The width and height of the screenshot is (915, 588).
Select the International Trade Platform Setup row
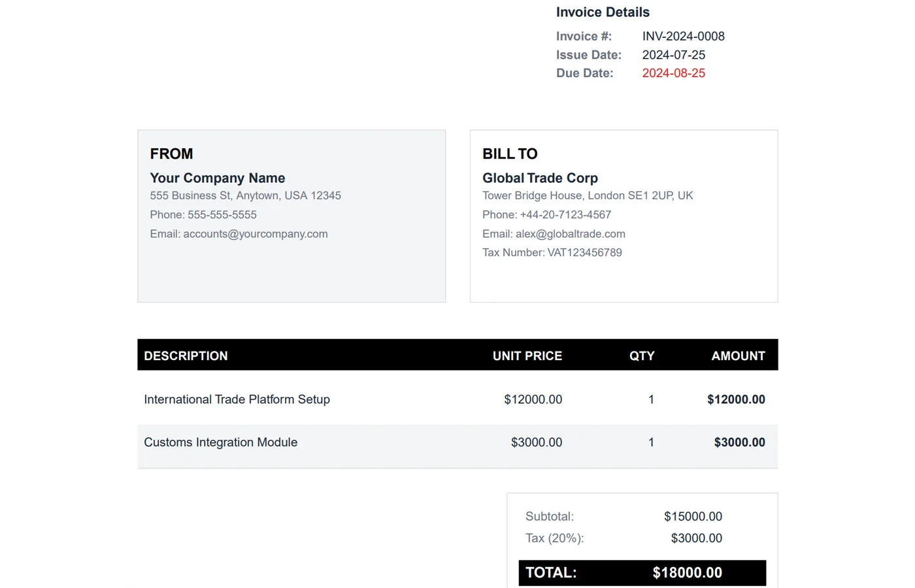pyautogui.click(x=237, y=400)
